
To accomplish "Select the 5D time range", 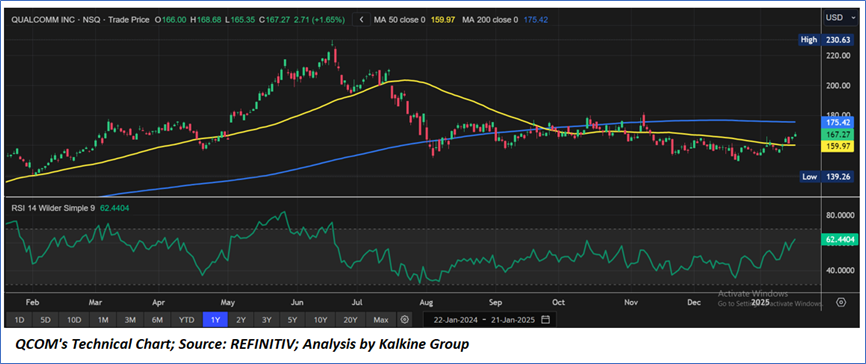I will [46, 319].
